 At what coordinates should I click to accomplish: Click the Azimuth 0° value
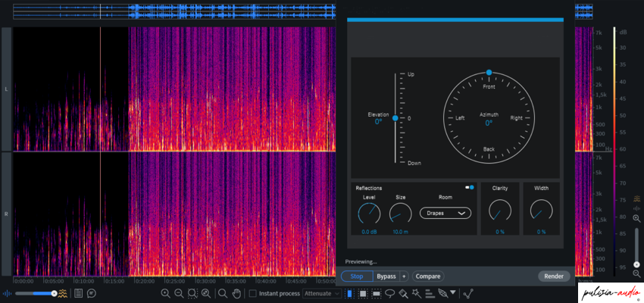coord(489,123)
